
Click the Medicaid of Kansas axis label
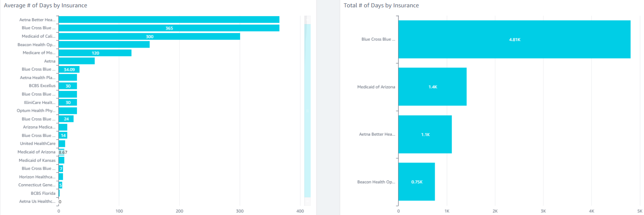pos(37,160)
